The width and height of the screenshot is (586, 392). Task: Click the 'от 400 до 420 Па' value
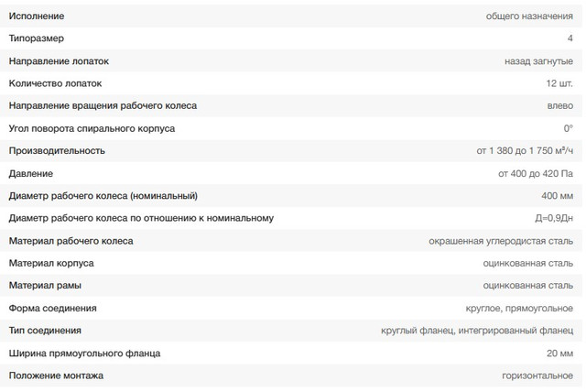536,173
